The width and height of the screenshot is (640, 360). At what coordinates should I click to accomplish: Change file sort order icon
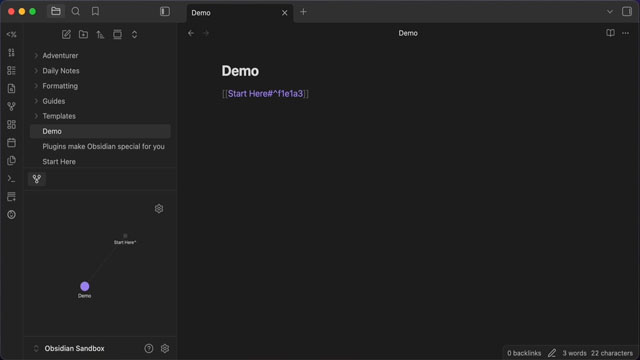tap(100, 35)
